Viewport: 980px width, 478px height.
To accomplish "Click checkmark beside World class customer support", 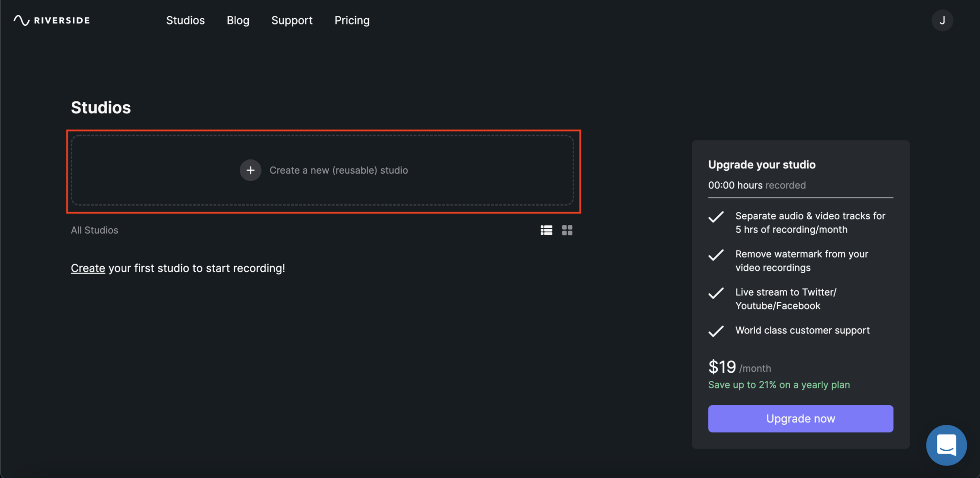I will [716, 331].
